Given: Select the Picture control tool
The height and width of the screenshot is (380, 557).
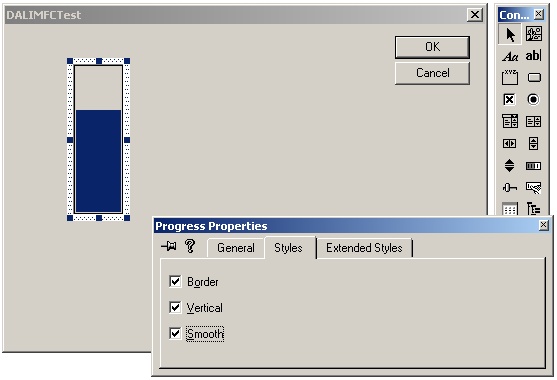Looking at the screenshot, I should tap(533, 34).
